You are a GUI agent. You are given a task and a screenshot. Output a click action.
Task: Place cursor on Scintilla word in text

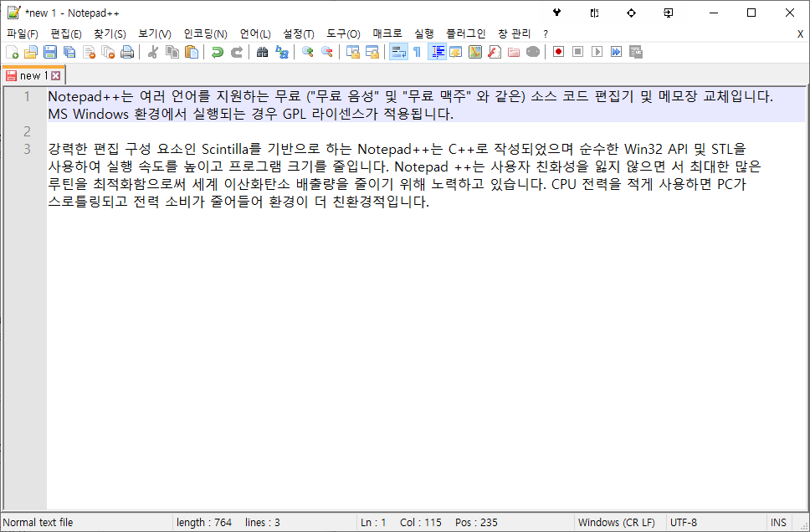(225, 149)
